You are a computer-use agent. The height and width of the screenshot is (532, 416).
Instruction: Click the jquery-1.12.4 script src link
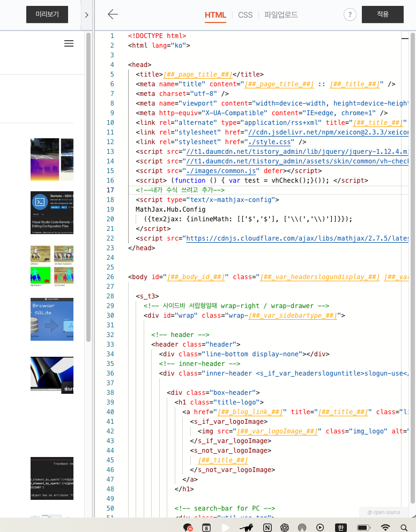[297, 152]
